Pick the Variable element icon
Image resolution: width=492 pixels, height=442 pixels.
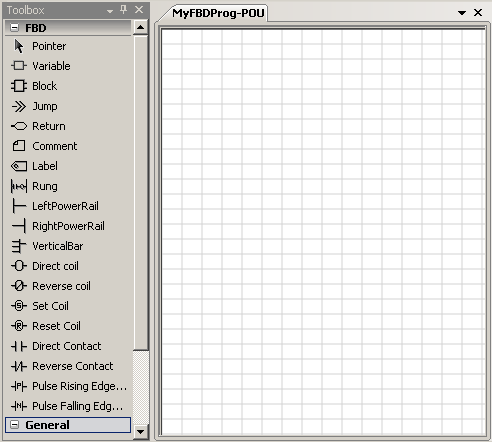click(x=19, y=66)
